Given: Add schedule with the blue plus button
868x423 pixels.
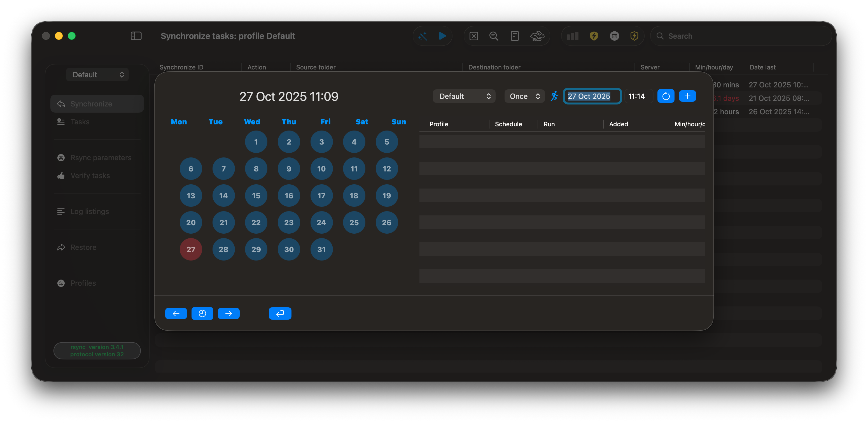Looking at the screenshot, I should coord(687,96).
